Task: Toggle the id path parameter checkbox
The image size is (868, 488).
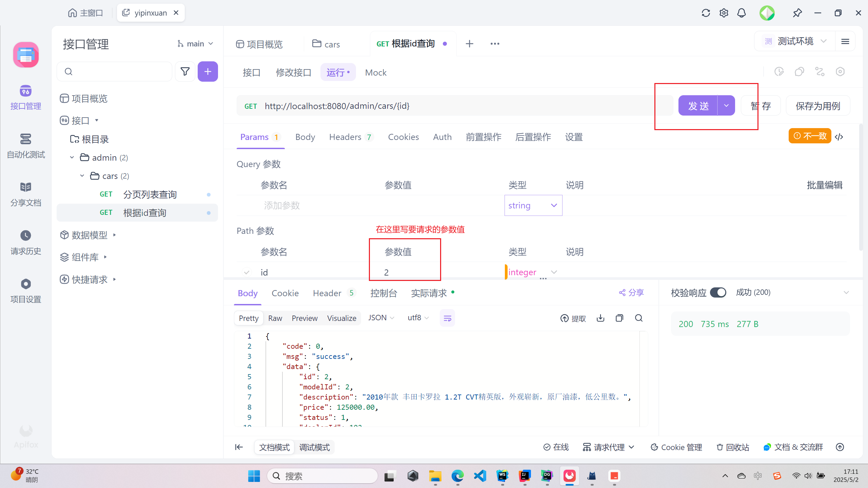Action: 246,272
